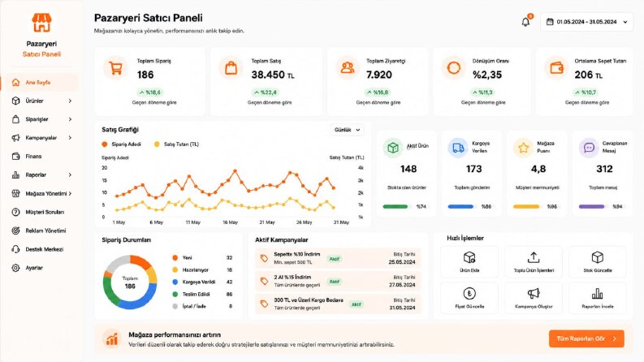Click the Aktif badge on Sepette %10 İndirim
This screenshot has width=644, height=362.
click(335, 259)
